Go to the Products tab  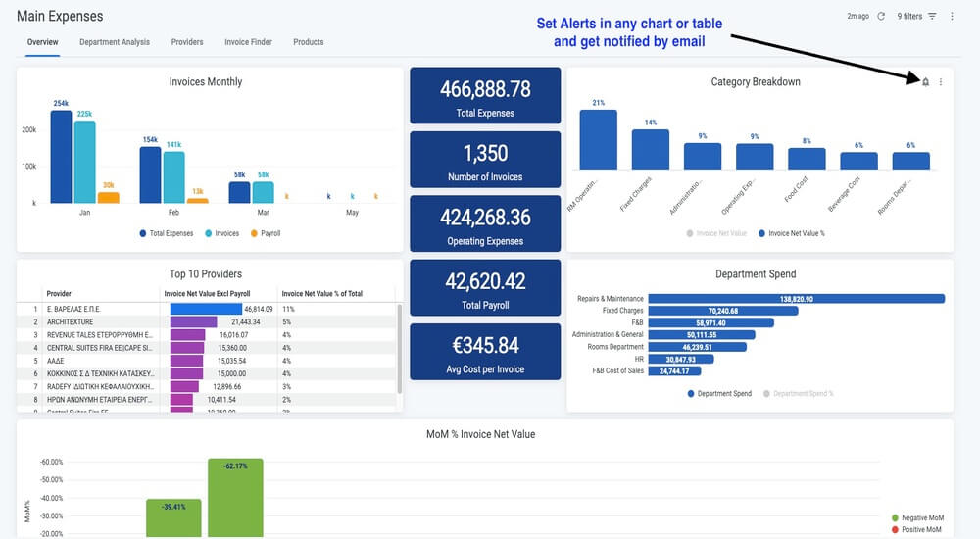click(x=308, y=42)
